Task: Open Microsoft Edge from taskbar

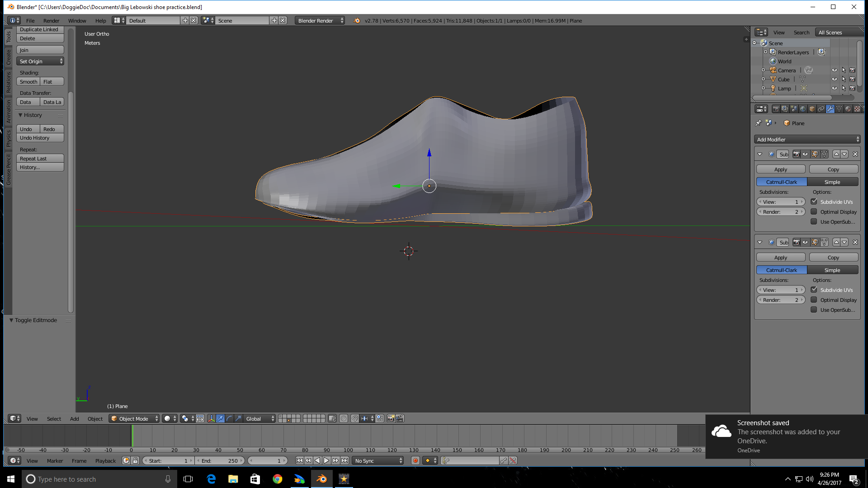Action: [x=211, y=479]
